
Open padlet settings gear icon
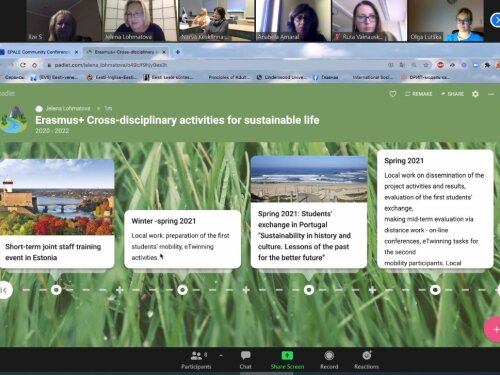click(475, 94)
